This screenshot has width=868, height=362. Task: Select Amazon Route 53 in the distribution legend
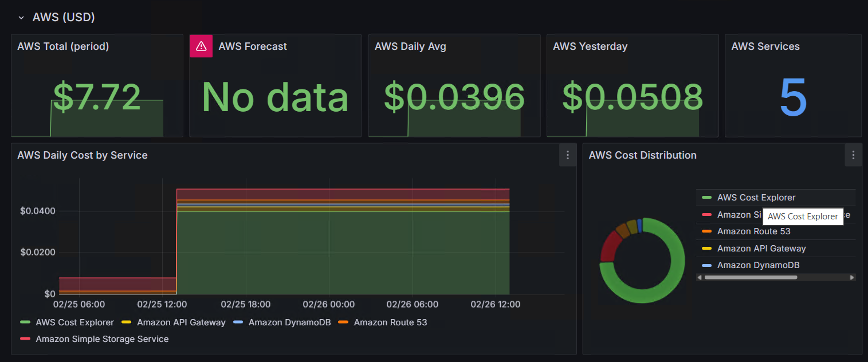pyautogui.click(x=753, y=231)
